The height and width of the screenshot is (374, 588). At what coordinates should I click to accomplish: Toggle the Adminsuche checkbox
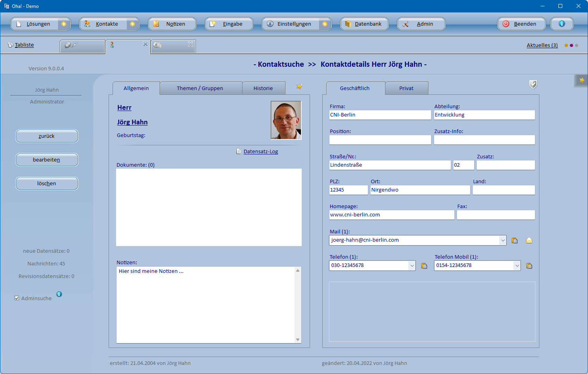click(x=17, y=298)
